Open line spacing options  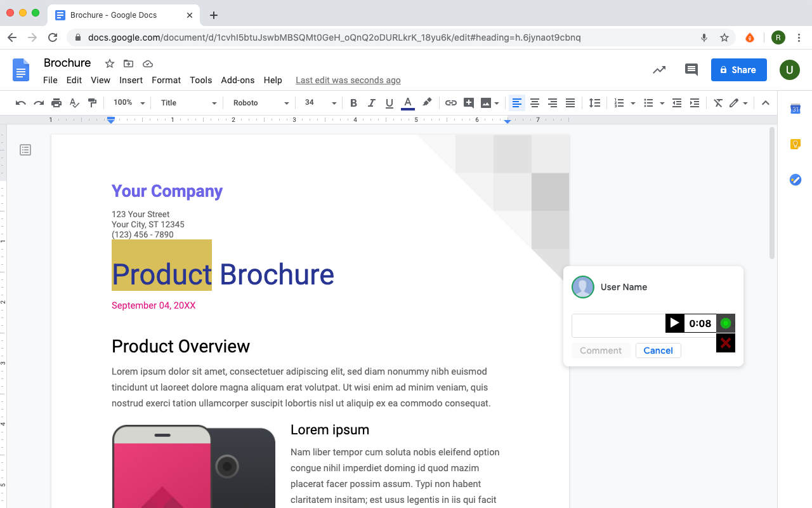pyautogui.click(x=594, y=103)
